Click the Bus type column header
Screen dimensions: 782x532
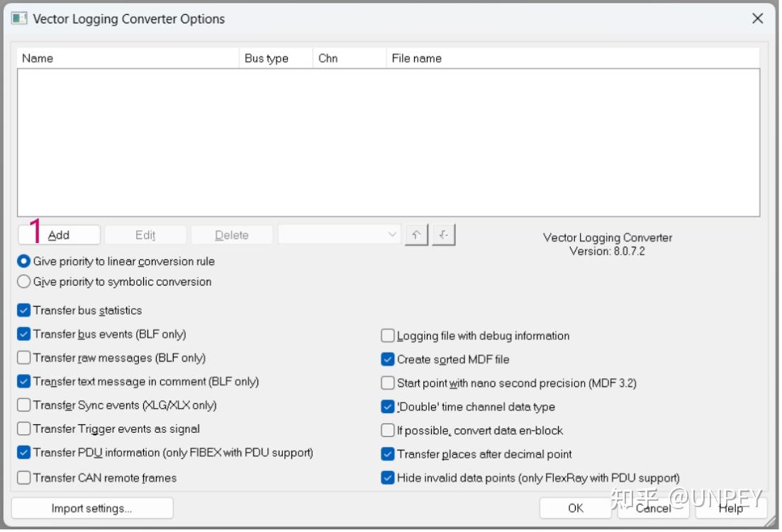[x=275, y=58]
